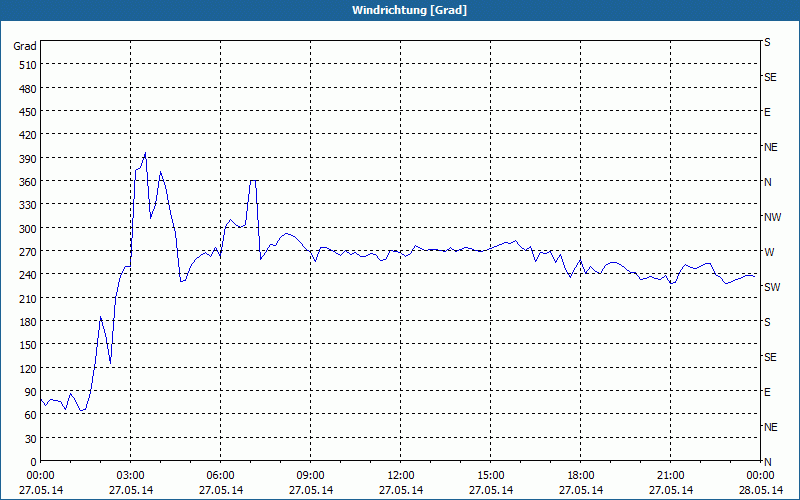Image resolution: width=800 pixels, height=500 pixels.
Task: Click the 210 tick label on left axis
Action: [28, 298]
